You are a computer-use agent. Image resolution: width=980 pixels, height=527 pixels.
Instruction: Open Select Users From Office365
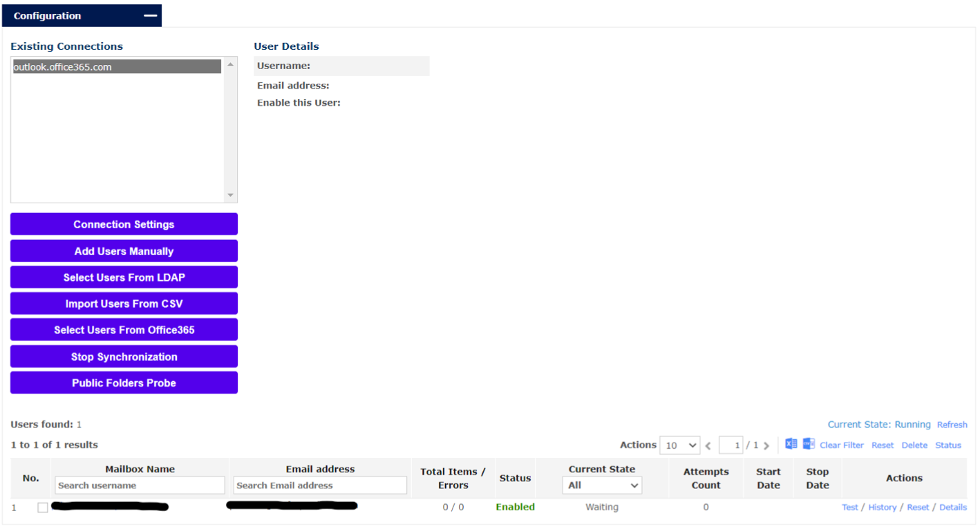[x=124, y=330]
